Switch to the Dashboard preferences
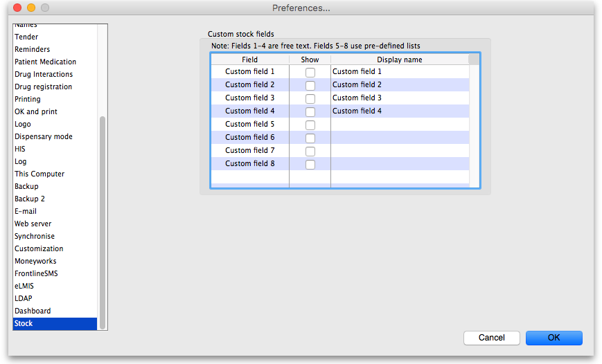Viewport: 602px width, 364px height. (x=33, y=311)
